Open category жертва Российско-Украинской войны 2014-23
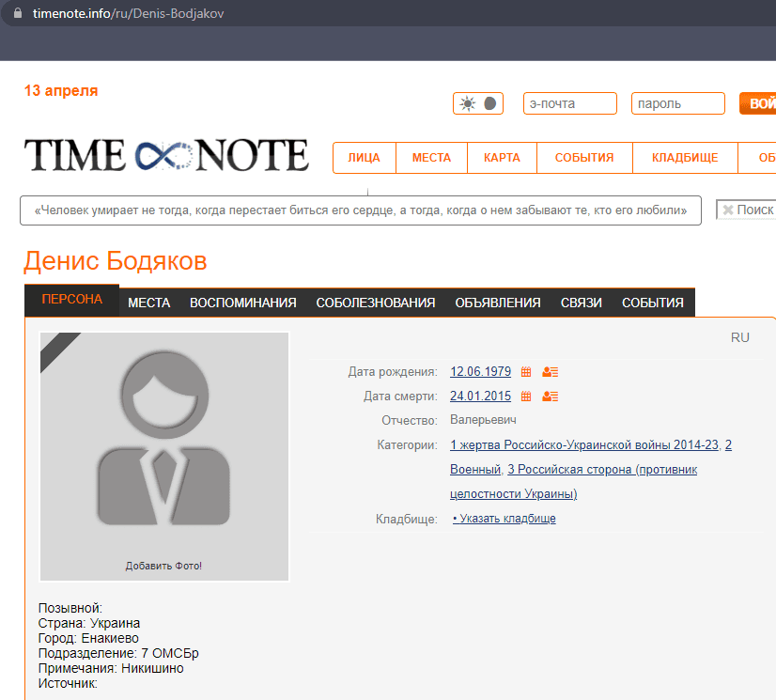The width and height of the screenshot is (776, 700). (584, 445)
